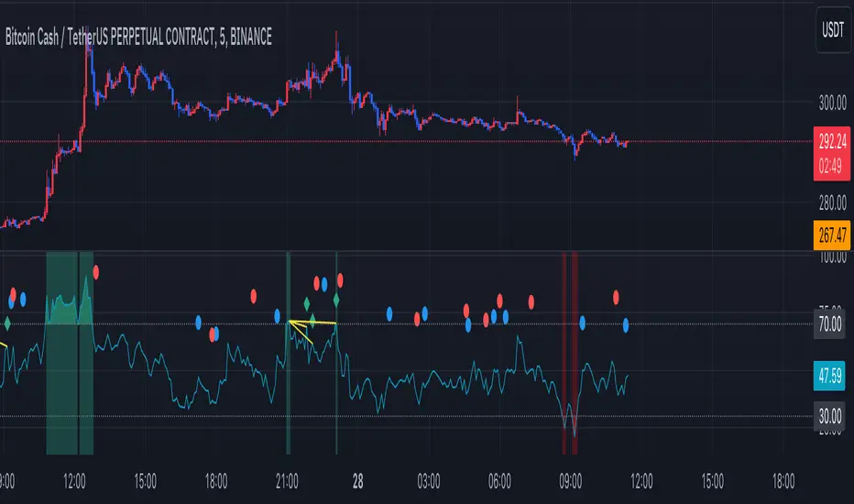Screen dimensions: 854x504
Task: Click blue dot right of red oversold zone
Action: (582, 323)
